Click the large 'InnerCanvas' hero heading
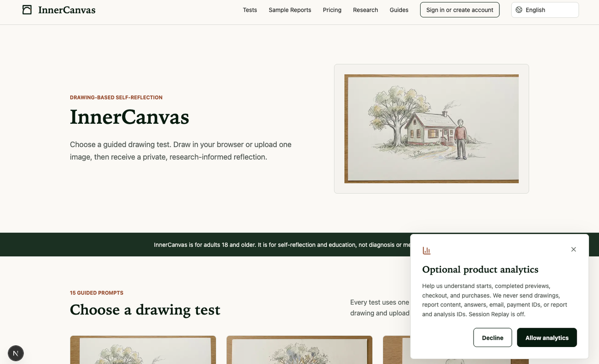The image size is (599, 364). click(130, 117)
